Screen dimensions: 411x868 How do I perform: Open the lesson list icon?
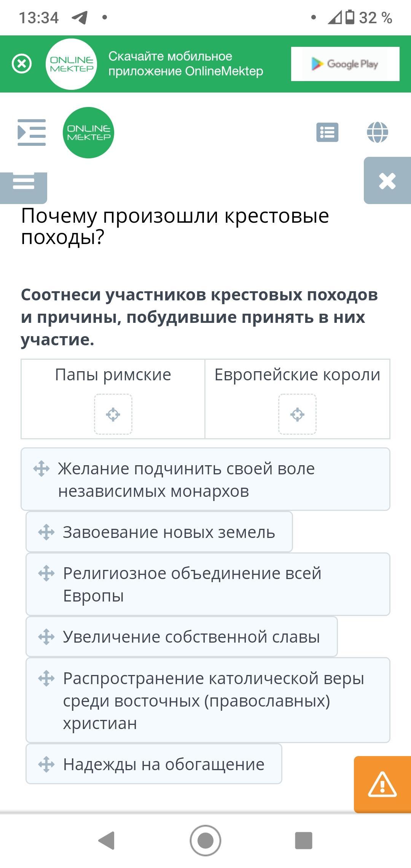[327, 132]
